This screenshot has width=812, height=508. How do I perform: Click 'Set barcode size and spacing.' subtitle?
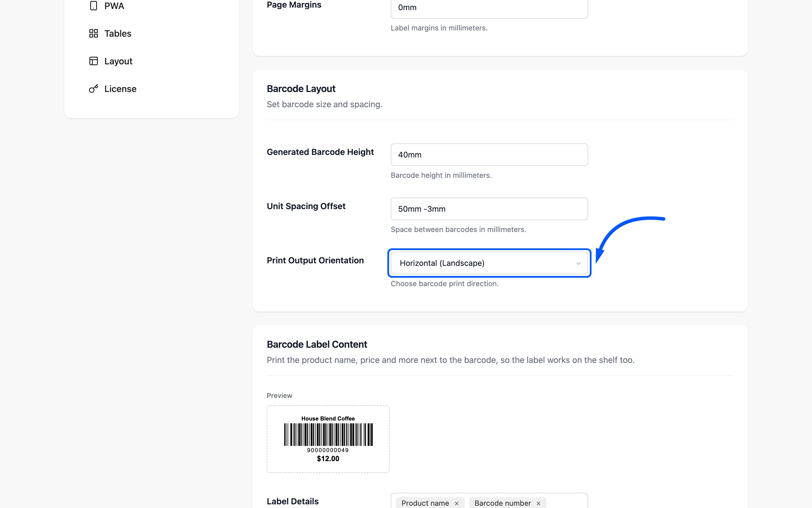325,104
